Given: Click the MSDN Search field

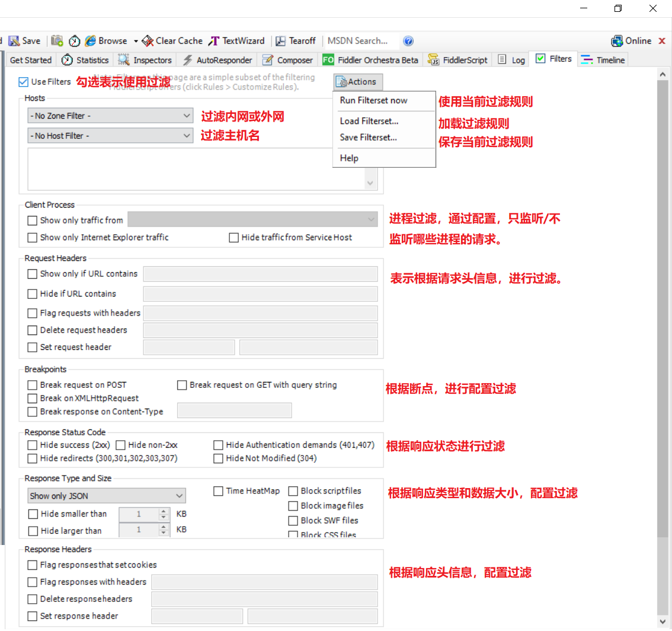Looking at the screenshot, I should coord(360,41).
